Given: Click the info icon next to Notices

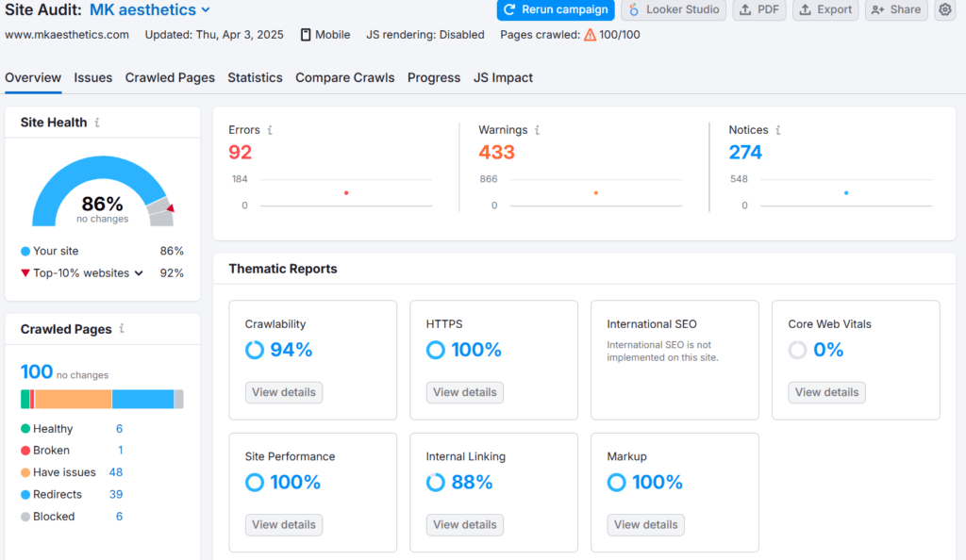Looking at the screenshot, I should [777, 130].
